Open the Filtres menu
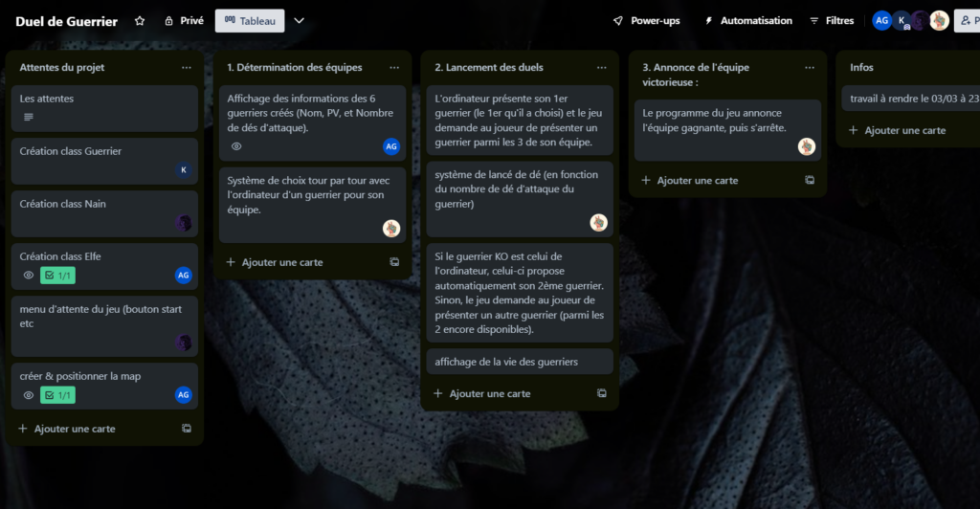 832,21
